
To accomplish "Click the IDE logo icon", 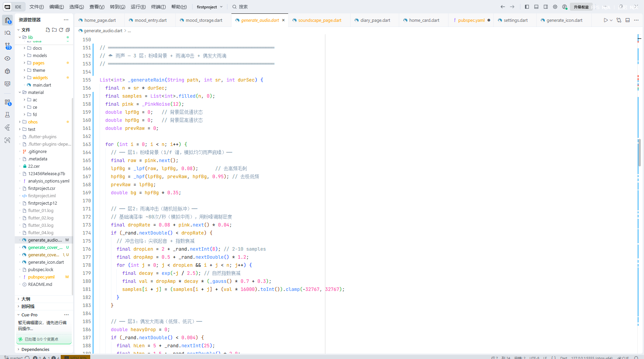I will click(7, 7).
